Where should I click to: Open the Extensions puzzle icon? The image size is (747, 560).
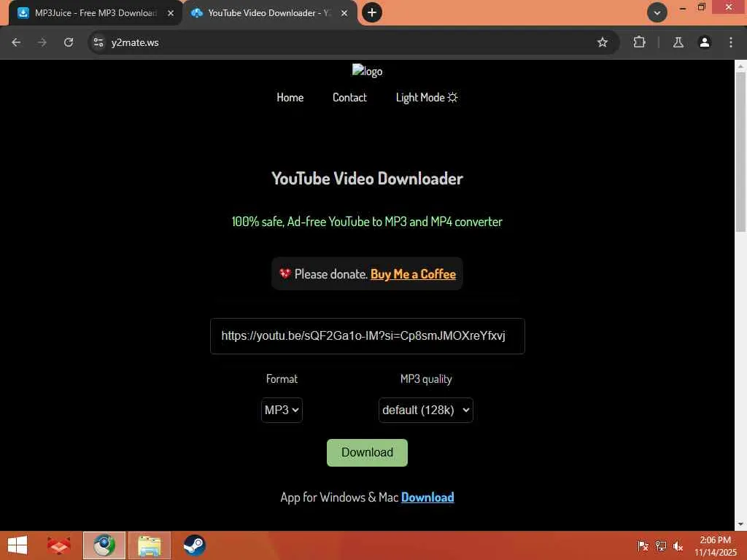click(639, 42)
